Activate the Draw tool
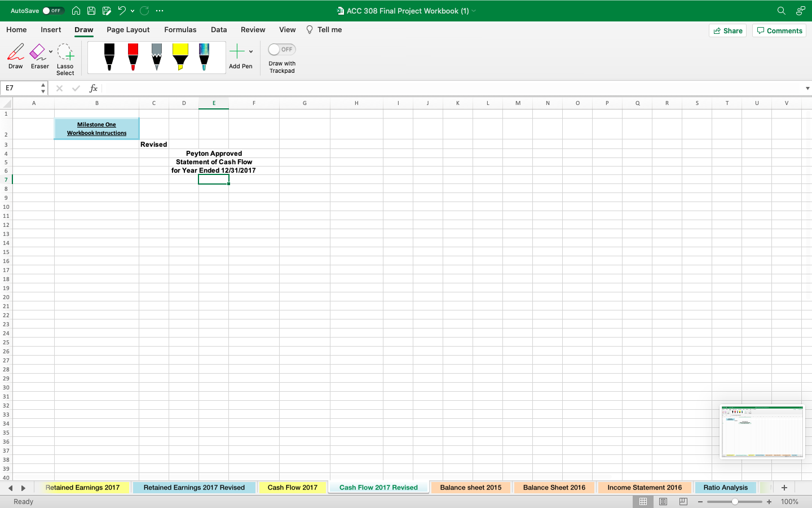Screen dimensions: 812x508 (x=16, y=56)
